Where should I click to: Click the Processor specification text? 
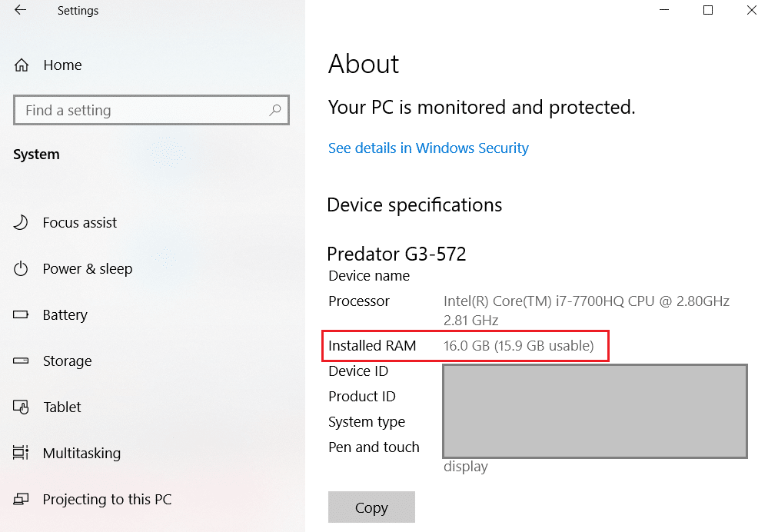click(x=358, y=301)
